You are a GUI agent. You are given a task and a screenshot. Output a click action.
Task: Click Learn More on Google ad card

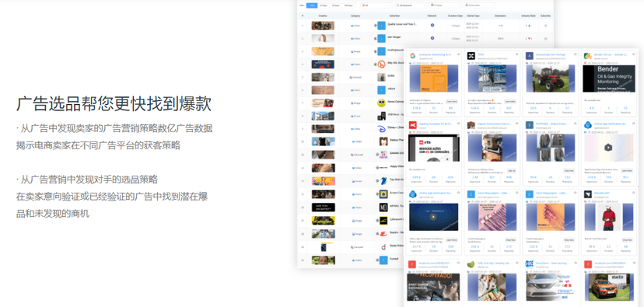pyautogui.click(x=452, y=101)
